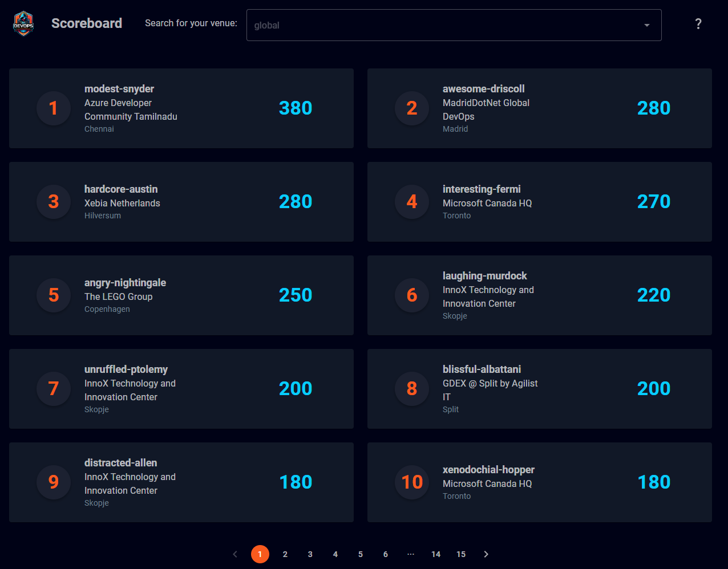
Task: Jump to page 4
Action: coord(335,554)
